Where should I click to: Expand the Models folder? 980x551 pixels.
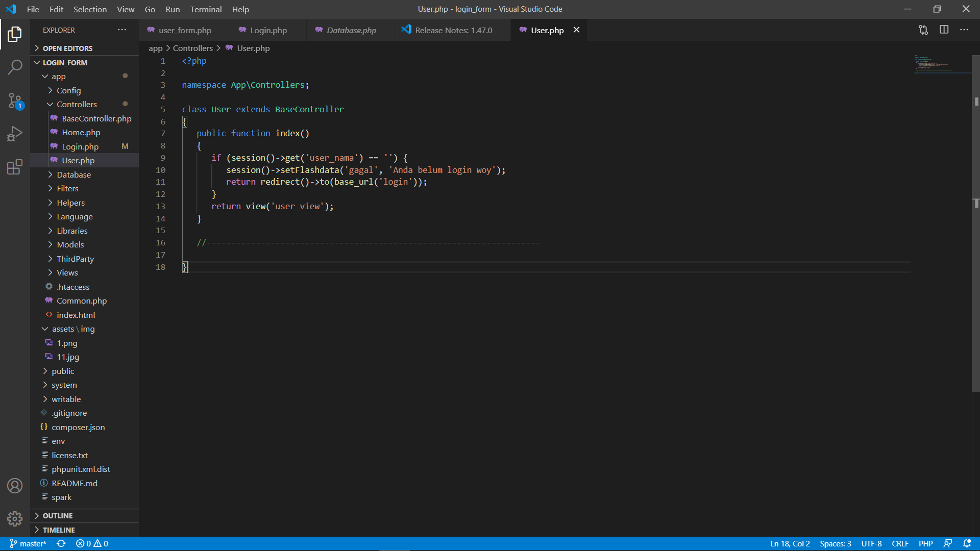84,245
